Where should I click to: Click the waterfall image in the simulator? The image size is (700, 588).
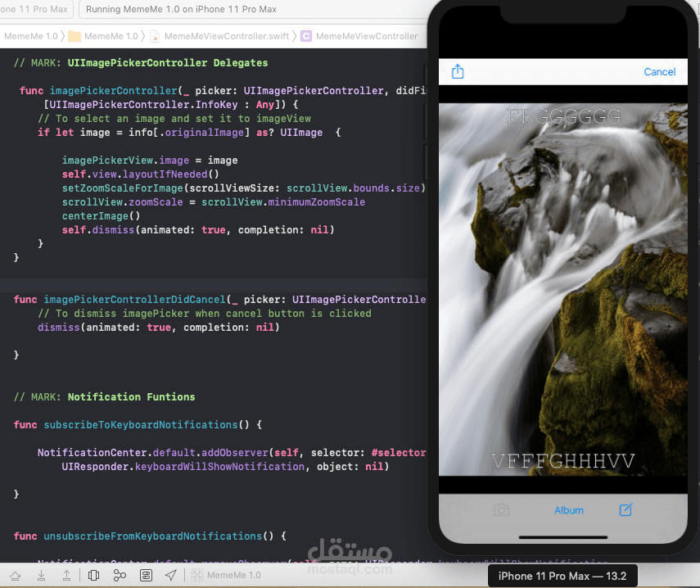pos(563,289)
